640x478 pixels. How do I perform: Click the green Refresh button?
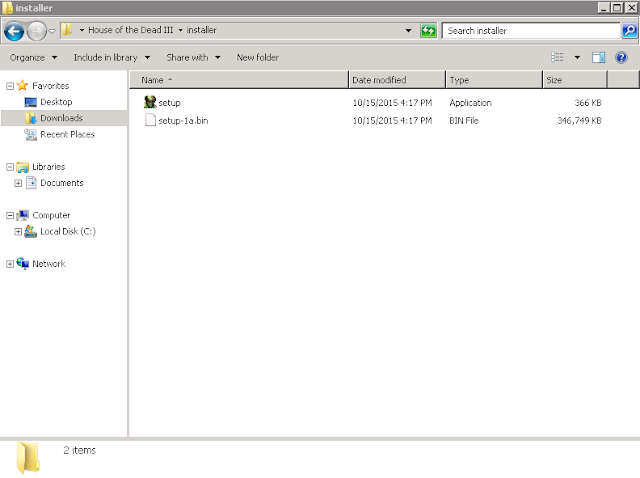point(428,31)
